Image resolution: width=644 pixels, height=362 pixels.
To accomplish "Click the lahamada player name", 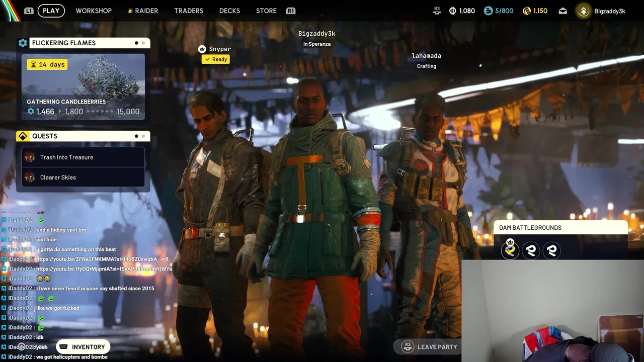I will click(x=426, y=56).
